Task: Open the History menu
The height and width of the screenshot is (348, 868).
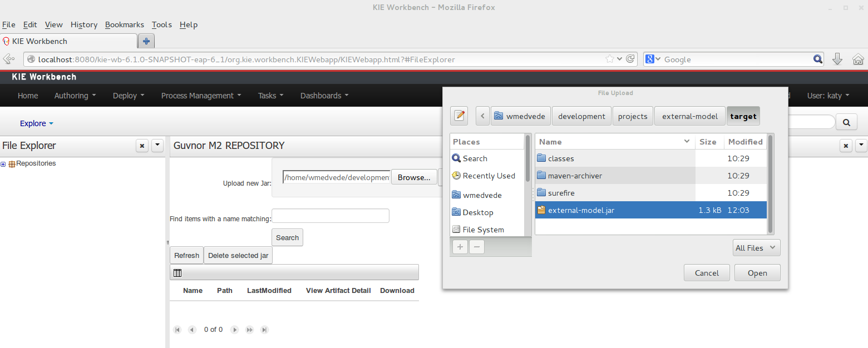Action: tap(84, 24)
